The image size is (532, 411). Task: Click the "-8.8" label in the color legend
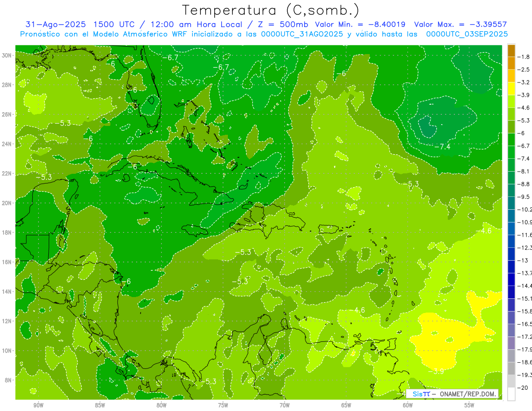[x=524, y=184]
